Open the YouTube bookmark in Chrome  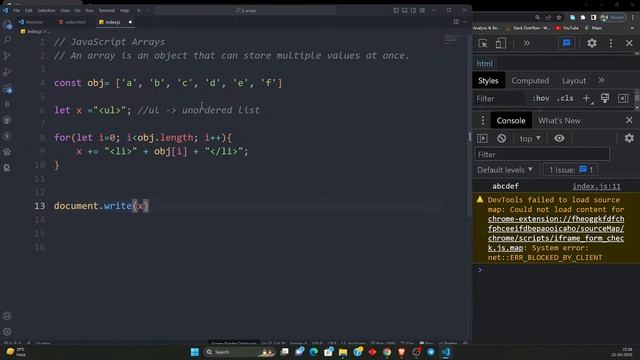[x=567, y=28]
